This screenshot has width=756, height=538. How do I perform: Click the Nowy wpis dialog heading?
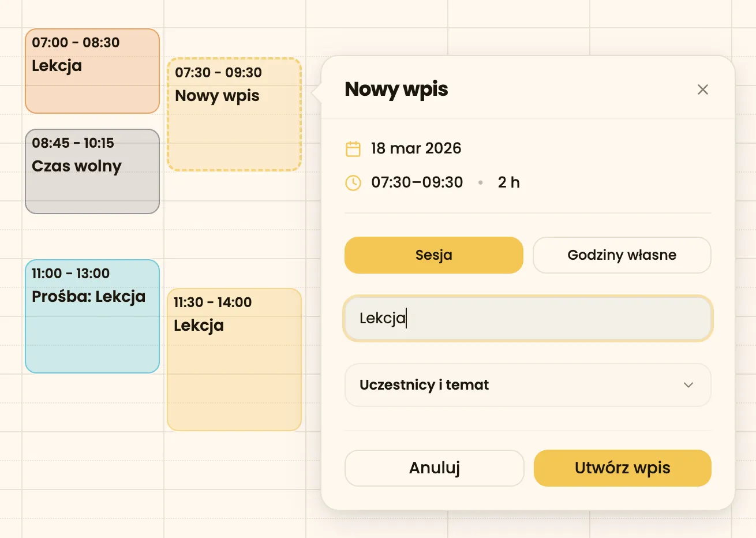tap(396, 89)
